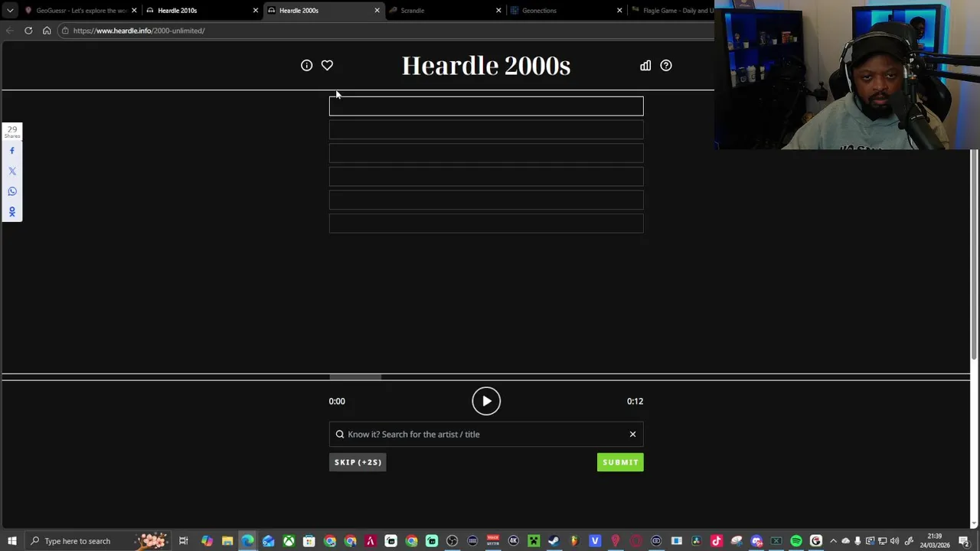
Task: Open the clock showing 21:39
Action: click(x=934, y=541)
